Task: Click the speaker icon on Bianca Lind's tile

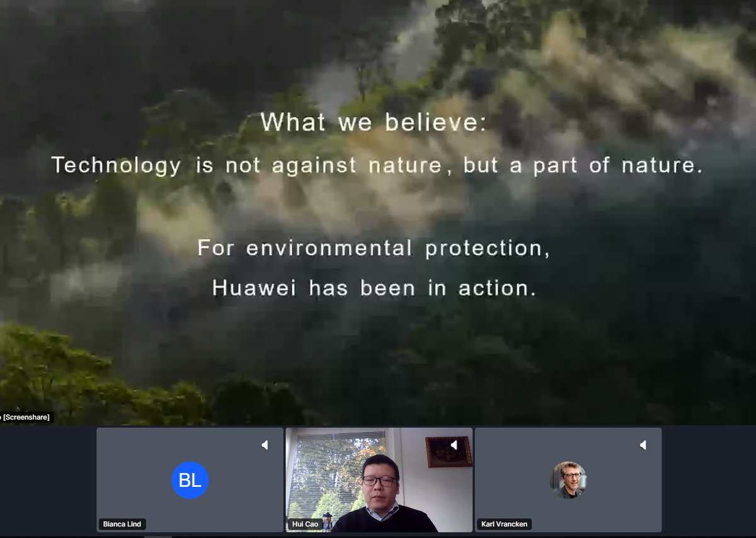Action: tap(265, 445)
